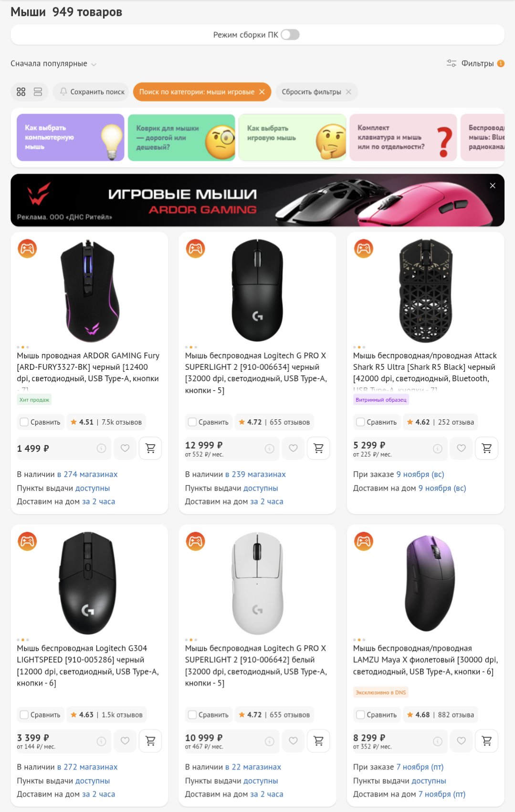Open the Фильтры panel
515x812 pixels.
coord(475,63)
